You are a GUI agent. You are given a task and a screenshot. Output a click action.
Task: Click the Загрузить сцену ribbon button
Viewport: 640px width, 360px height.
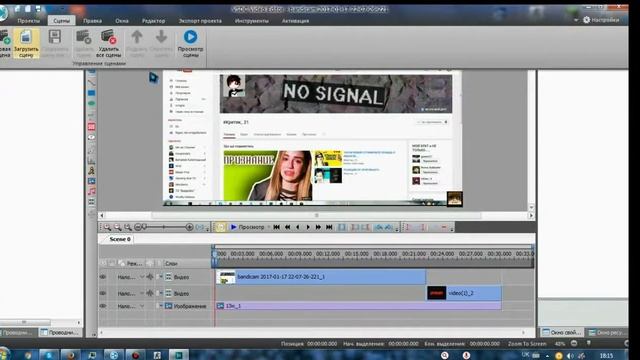(26, 43)
